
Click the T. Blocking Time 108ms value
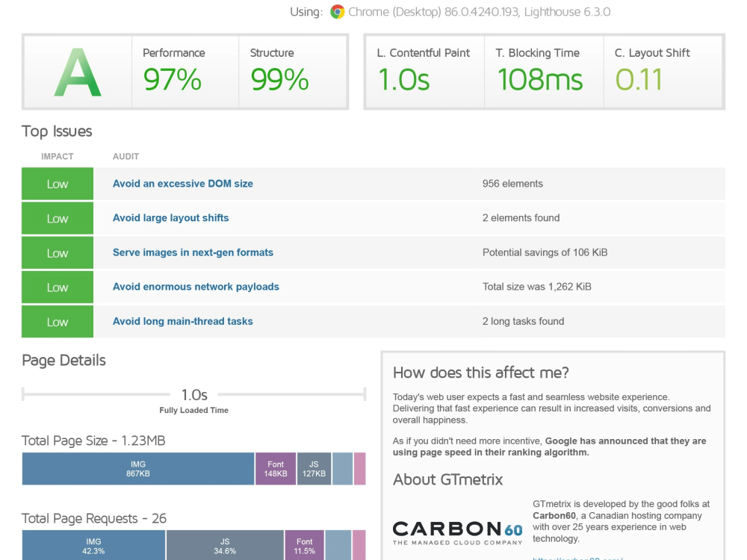tap(540, 80)
